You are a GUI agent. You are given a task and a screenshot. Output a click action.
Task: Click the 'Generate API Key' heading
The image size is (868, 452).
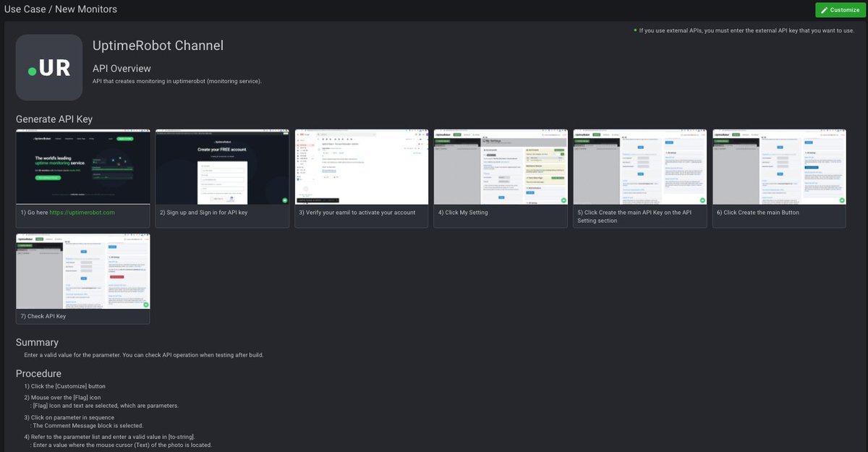click(x=54, y=119)
